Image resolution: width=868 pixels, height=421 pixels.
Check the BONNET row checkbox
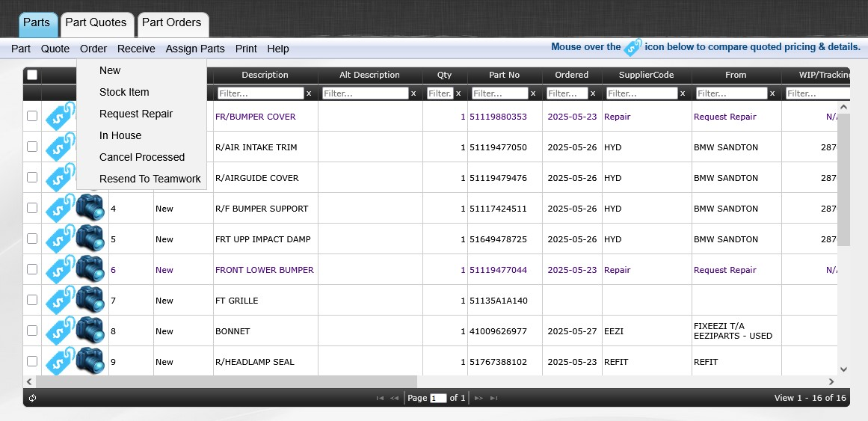coord(32,331)
